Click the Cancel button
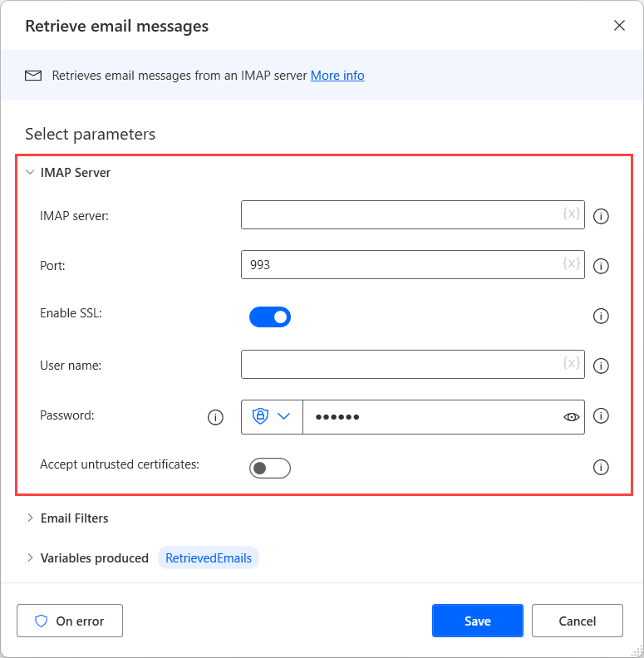The width and height of the screenshot is (644, 658). point(578,621)
